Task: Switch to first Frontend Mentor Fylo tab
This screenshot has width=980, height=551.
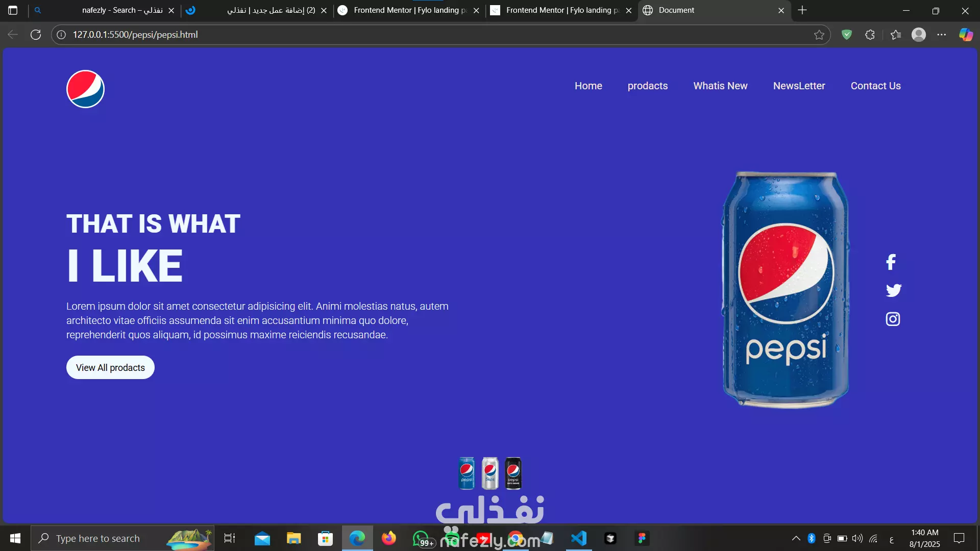Action: pos(408,10)
